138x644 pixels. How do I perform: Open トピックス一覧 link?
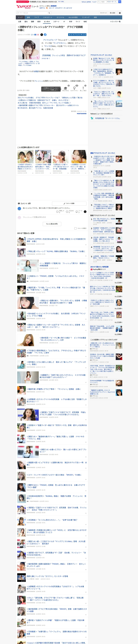pos(115,21)
